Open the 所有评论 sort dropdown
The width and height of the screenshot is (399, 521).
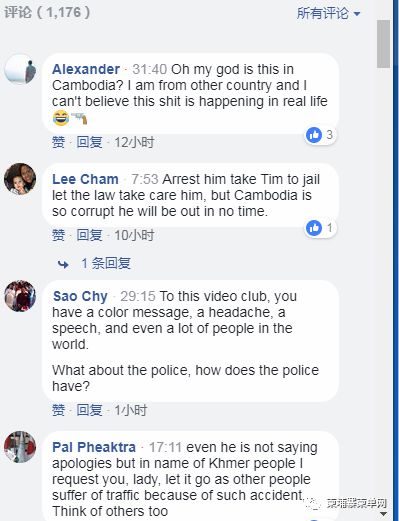328,13
